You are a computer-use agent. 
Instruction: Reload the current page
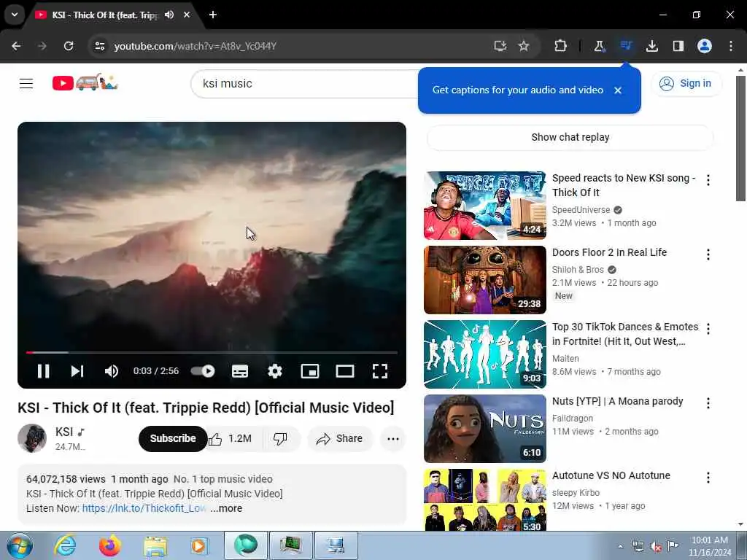coord(69,46)
